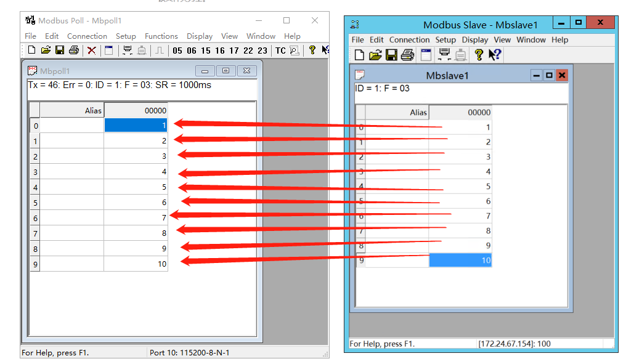Open the Display menu in Modbus Slave
Image resolution: width=626 pixels, height=364 pixels.
tap(474, 39)
